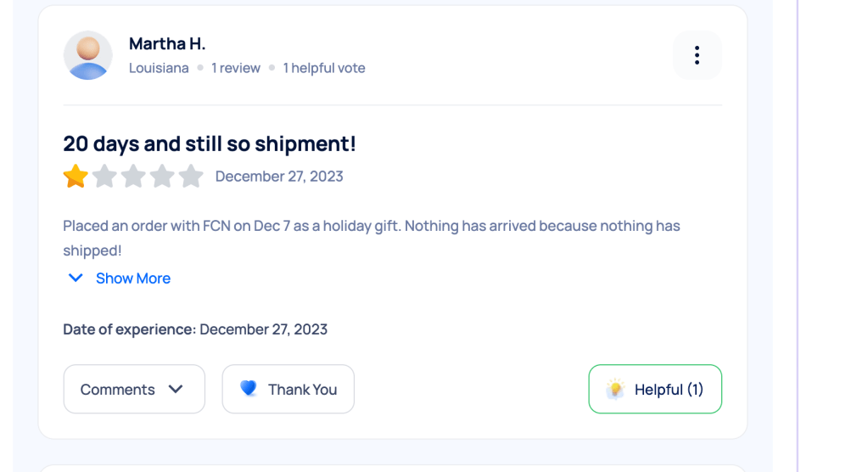Open Martha H. reviewer name

(x=167, y=43)
